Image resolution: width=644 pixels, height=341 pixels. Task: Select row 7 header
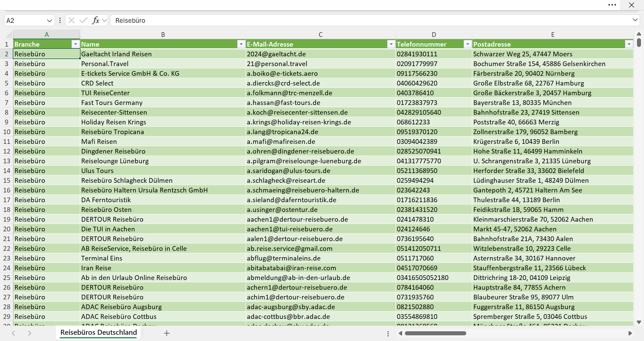coord(6,103)
